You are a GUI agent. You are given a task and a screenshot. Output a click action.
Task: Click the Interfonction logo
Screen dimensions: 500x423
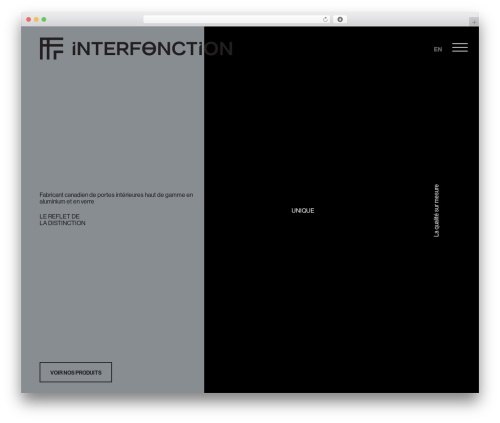tap(136, 49)
